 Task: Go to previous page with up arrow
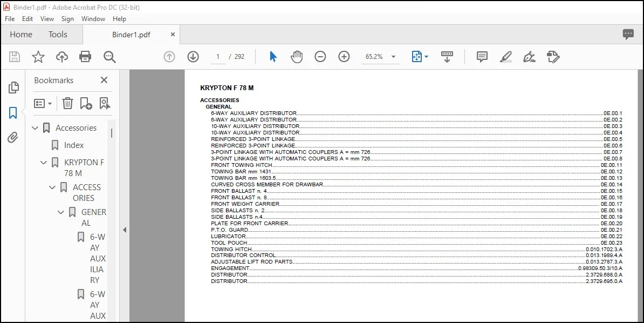point(169,57)
